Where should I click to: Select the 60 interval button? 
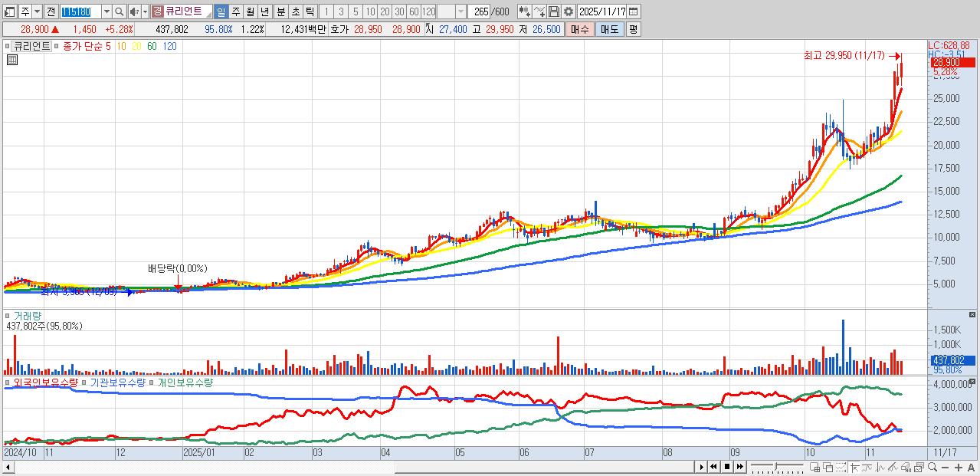click(x=414, y=11)
